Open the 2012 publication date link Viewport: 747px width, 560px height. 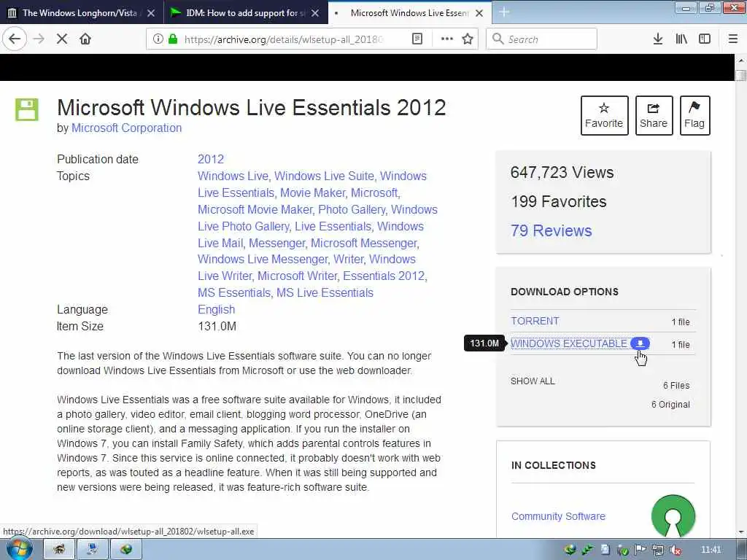point(211,159)
